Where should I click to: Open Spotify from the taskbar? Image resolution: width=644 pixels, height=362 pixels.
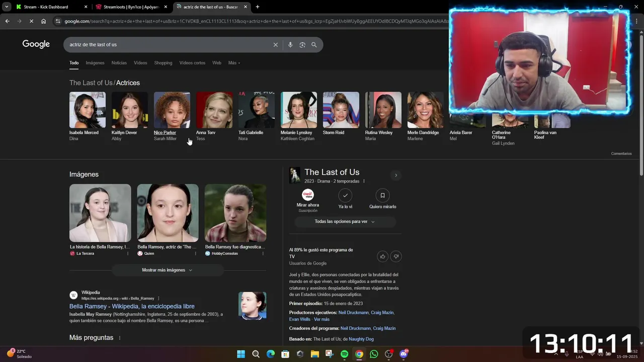click(345, 354)
